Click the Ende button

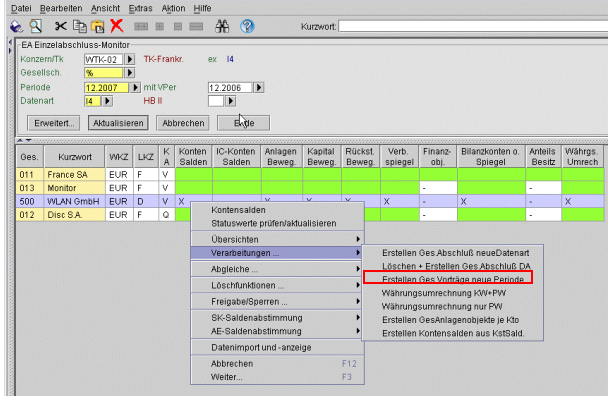click(x=244, y=123)
